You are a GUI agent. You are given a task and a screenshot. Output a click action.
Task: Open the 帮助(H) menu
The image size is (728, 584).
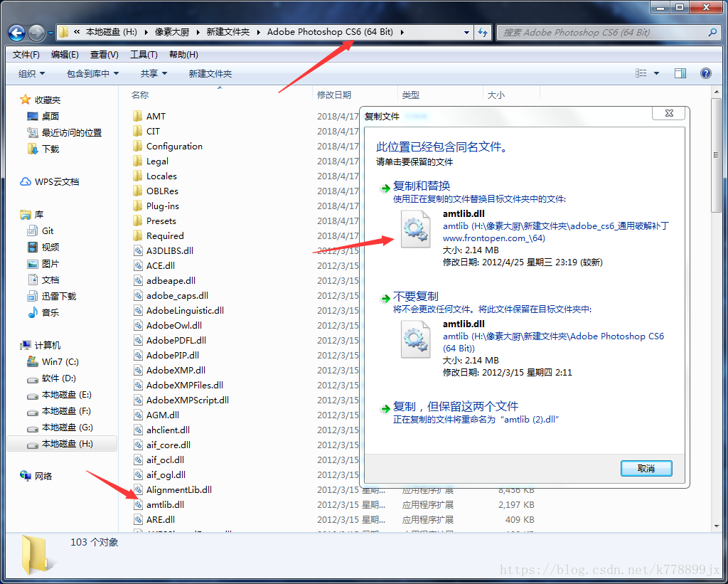pos(183,55)
